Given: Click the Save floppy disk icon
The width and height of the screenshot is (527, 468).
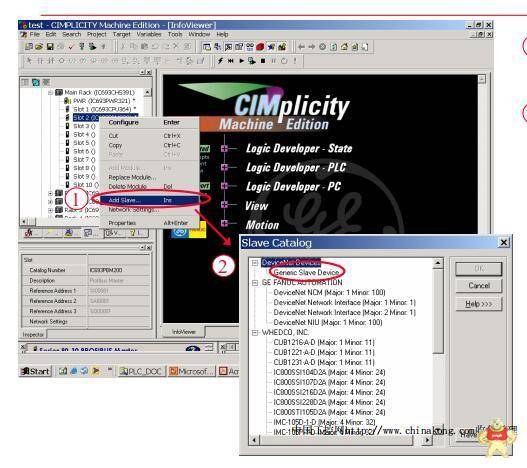Looking at the screenshot, I should click(x=50, y=47).
